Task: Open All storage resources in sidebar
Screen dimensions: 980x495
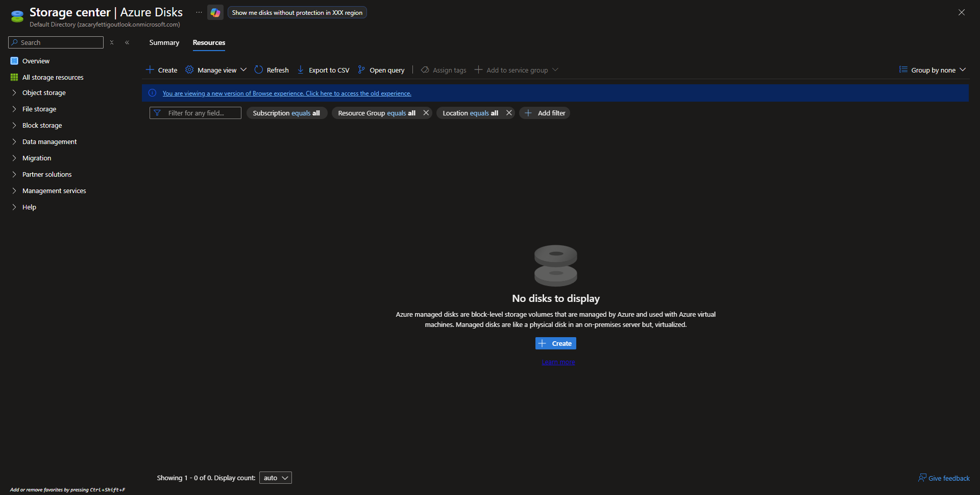Action: coord(53,77)
